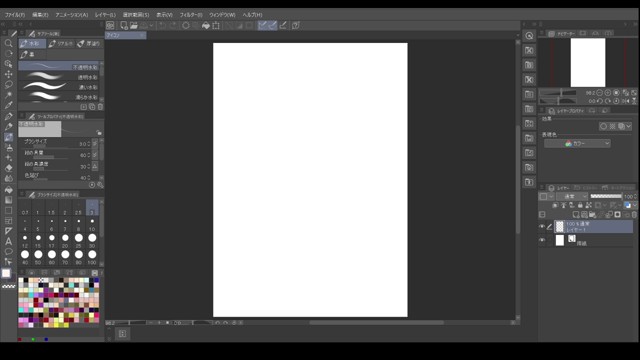Select the Blend tool

coord(8,178)
